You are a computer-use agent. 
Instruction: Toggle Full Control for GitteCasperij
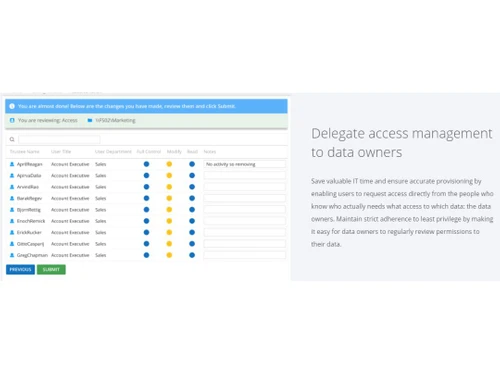[146, 244]
